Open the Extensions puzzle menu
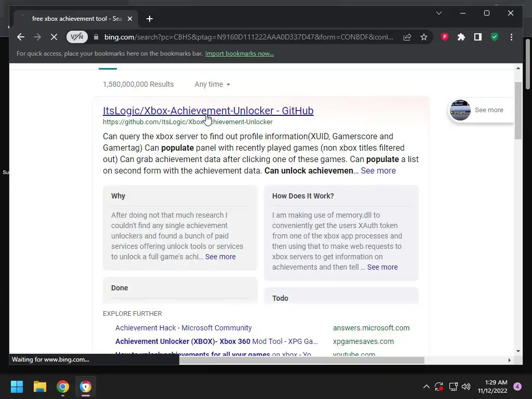The height and width of the screenshot is (399, 532). point(461,37)
